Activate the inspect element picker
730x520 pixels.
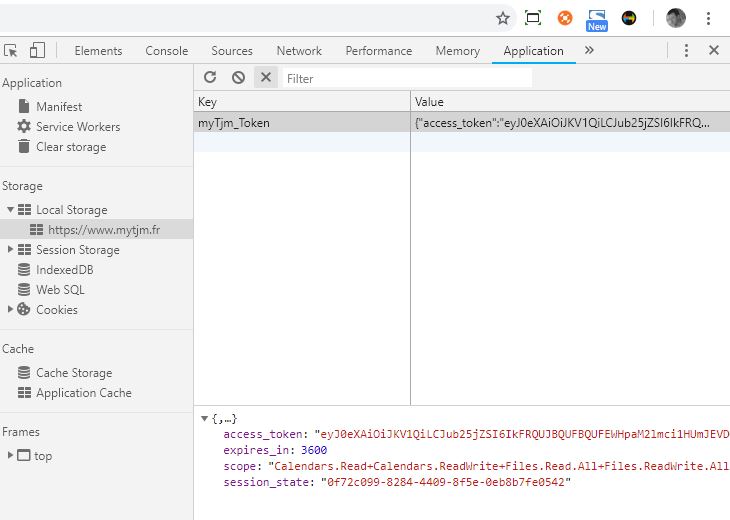pos(11,50)
